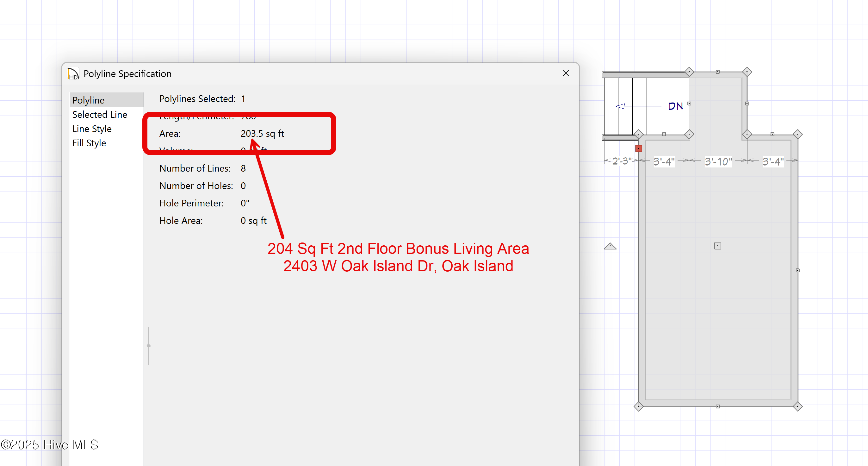Select the red square start handle on polyline
868x466 pixels.
[x=639, y=148]
